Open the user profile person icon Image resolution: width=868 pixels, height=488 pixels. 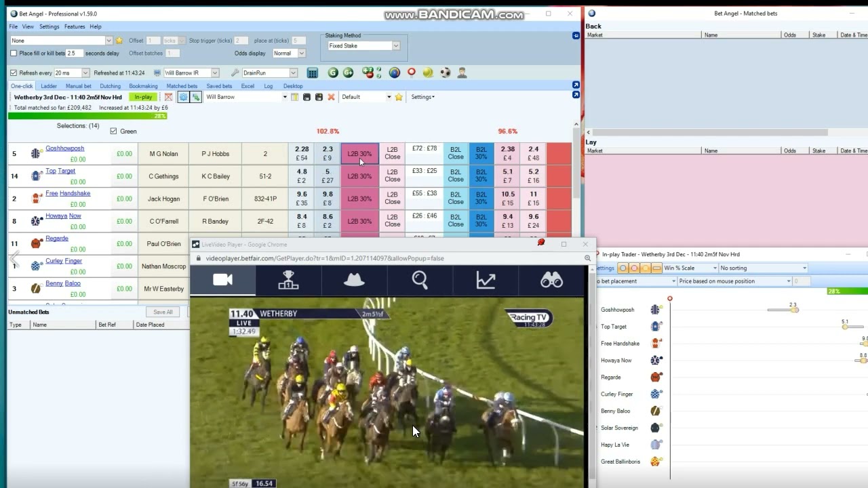[x=462, y=73]
